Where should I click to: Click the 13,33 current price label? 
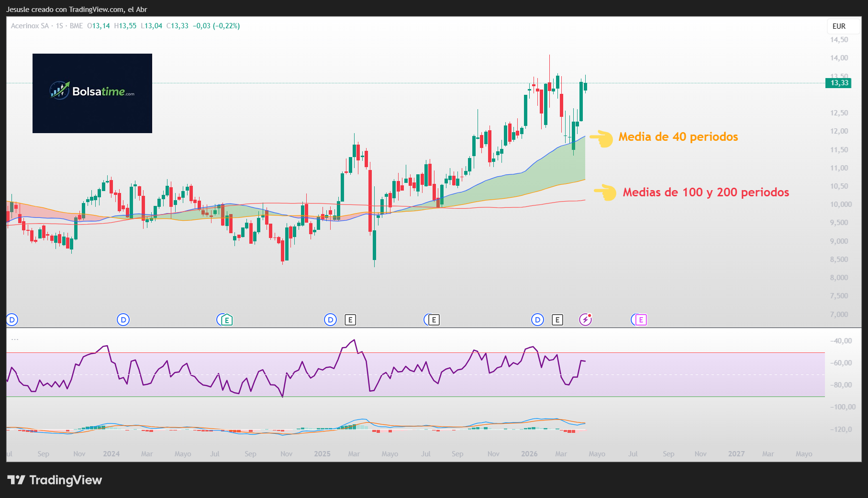pos(839,83)
